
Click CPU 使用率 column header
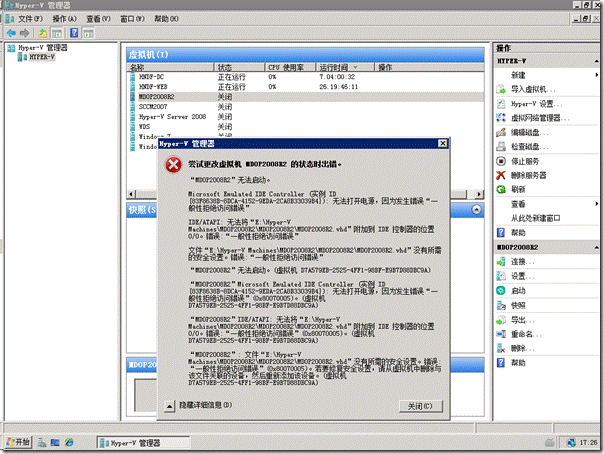(290, 67)
